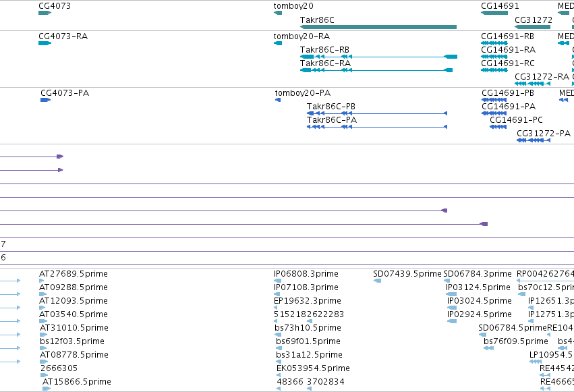
Task: Click the EP19632.3prime label
Action: coord(308,301)
